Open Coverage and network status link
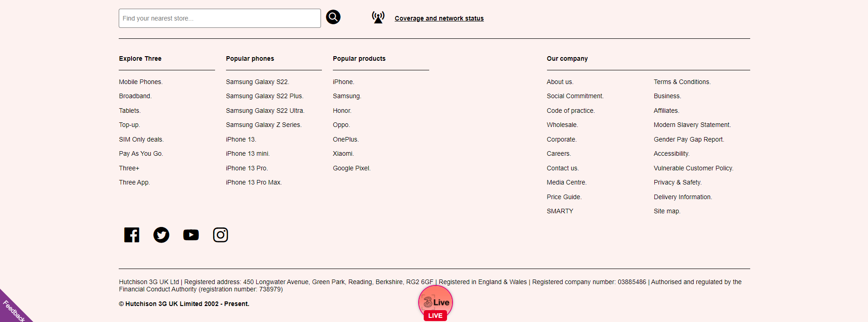 [x=439, y=18]
